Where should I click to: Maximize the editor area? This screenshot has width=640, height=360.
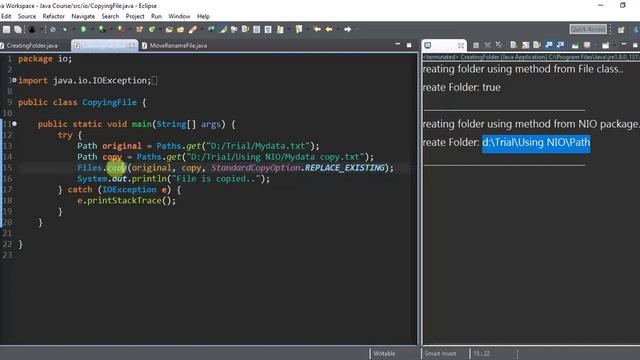coord(409,45)
